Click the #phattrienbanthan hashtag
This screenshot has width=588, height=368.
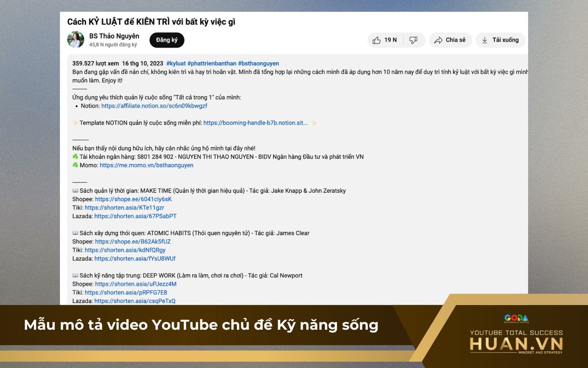(x=212, y=63)
